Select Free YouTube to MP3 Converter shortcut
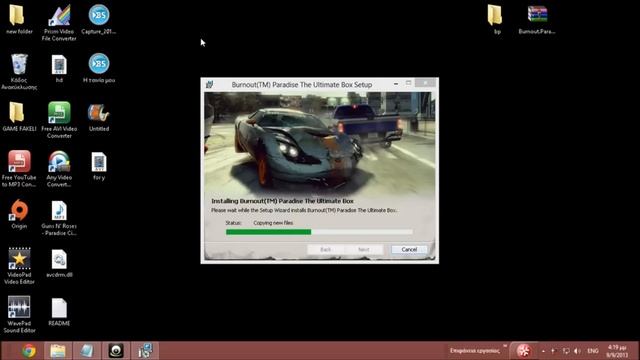This screenshot has width=640, height=360. click(x=19, y=169)
